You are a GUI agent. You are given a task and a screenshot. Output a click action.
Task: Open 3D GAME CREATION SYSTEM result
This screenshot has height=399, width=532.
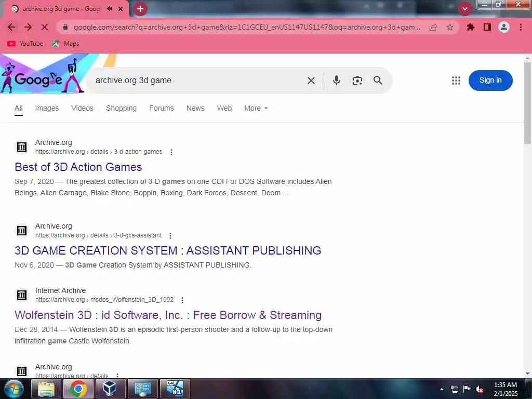(x=168, y=250)
